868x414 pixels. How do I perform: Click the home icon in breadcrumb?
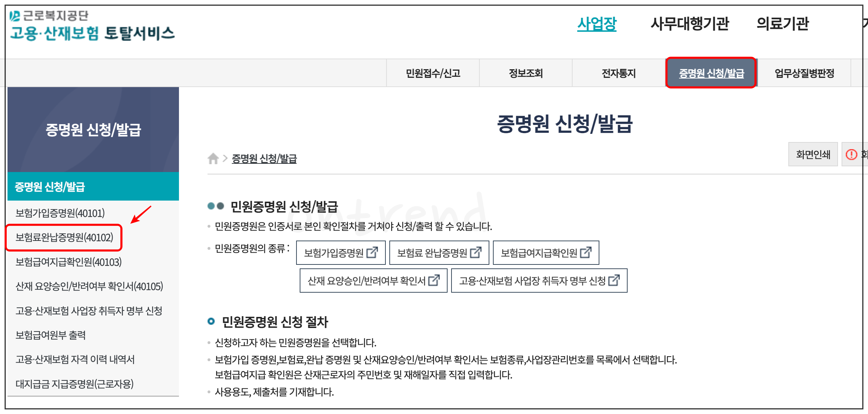(x=213, y=158)
